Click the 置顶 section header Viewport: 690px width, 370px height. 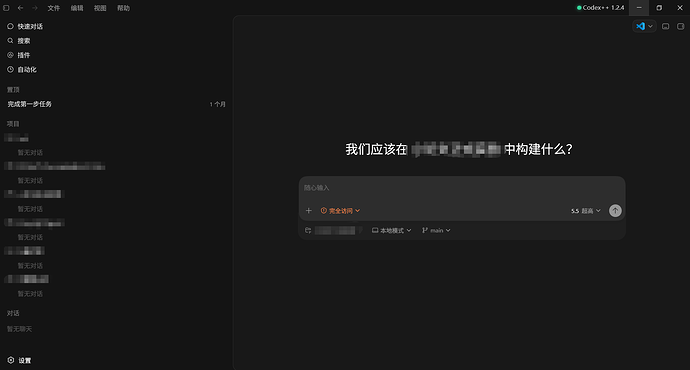[13, 90]
